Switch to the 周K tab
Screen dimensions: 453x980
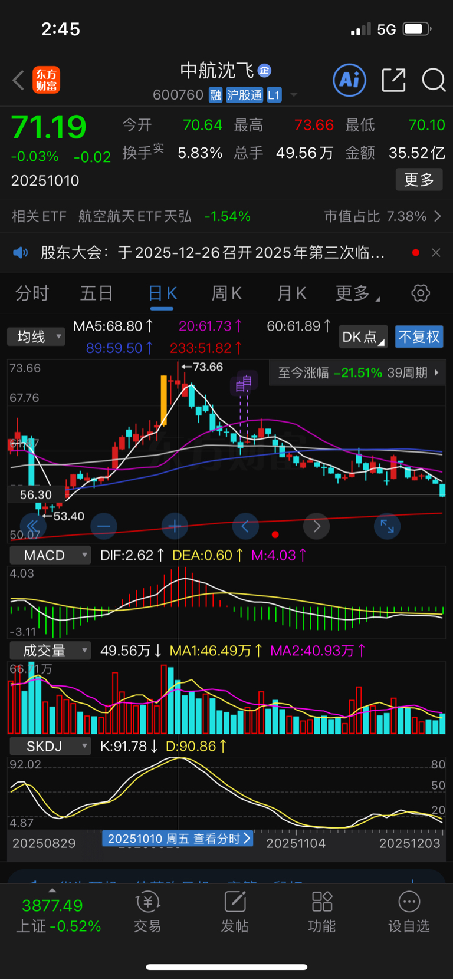(227, 293)
